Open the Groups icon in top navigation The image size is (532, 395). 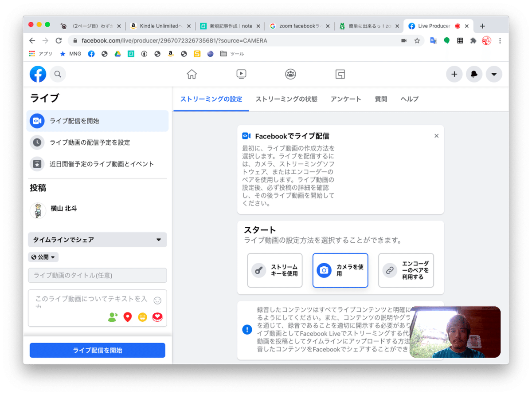(x=290, y=74)
